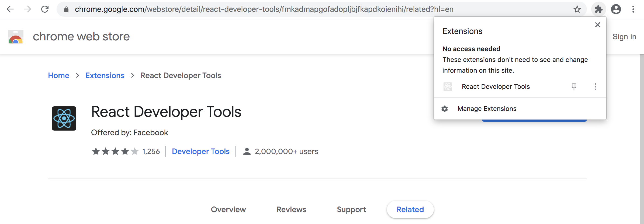Click the address bar URL
This screenshot has height=224, width=644.
click(x=264, y=9)
